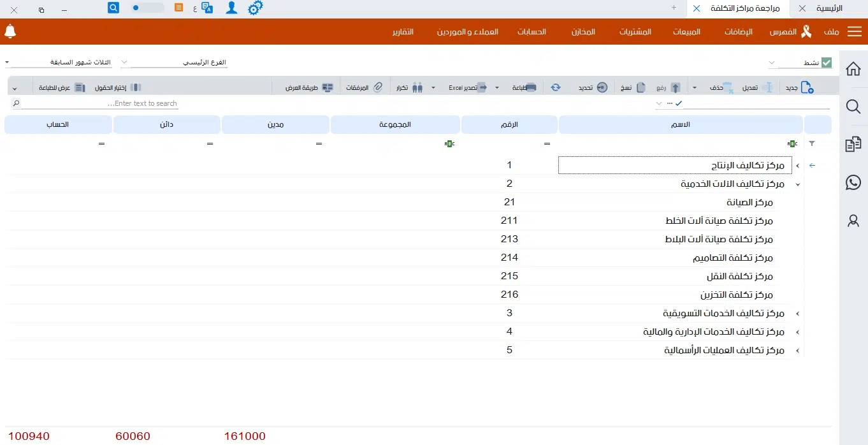Click the print (طباعة) toolbar icon
The image size is (868, 445).
[530, 87]
